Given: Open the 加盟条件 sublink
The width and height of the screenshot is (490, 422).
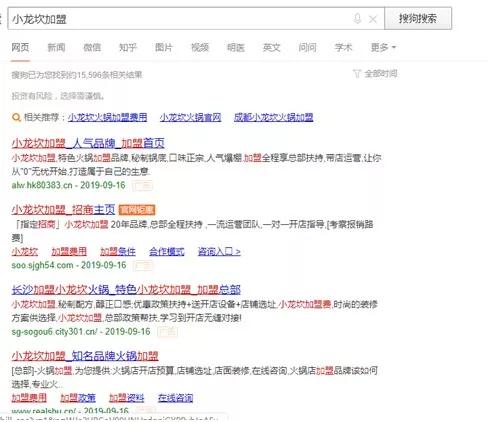Looking at the screenshot, I should (118, 251).
